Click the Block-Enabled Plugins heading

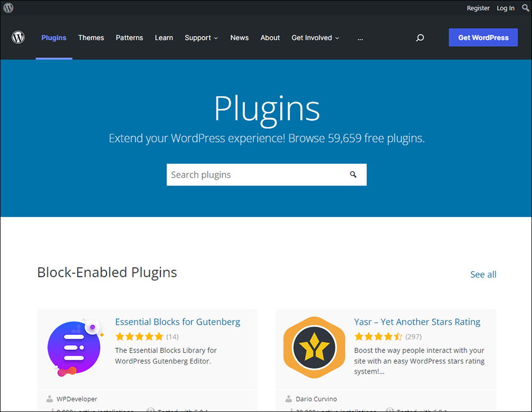click(107, 272)
